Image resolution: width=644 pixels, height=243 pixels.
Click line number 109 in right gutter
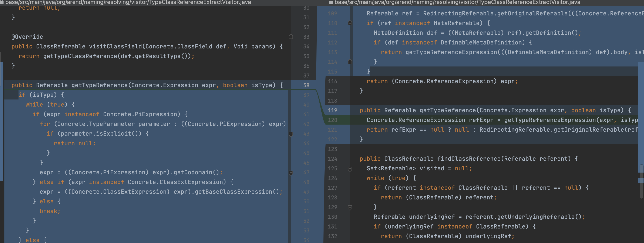pos(333,13)
